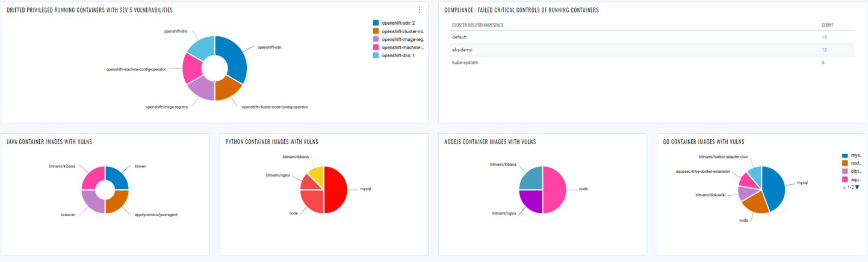868x262 pixels.
Task: Open count 8 link for kube-system namespace
Action: 823,63
